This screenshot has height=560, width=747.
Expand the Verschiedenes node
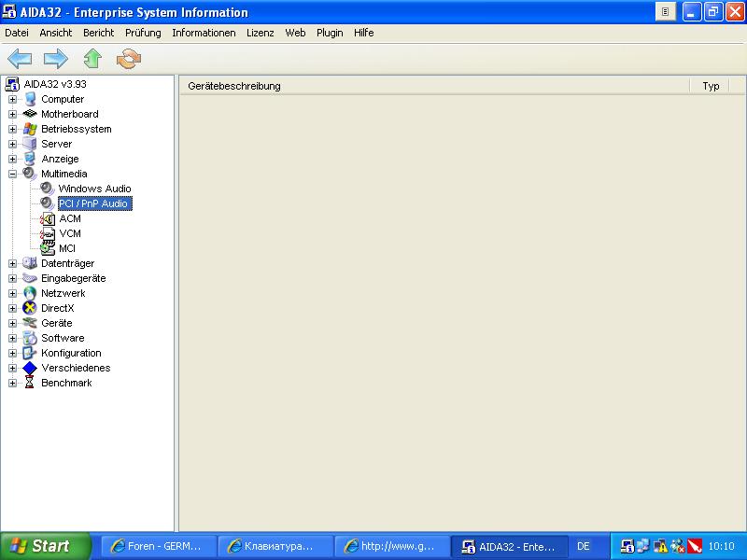click(x=12, y=368)
